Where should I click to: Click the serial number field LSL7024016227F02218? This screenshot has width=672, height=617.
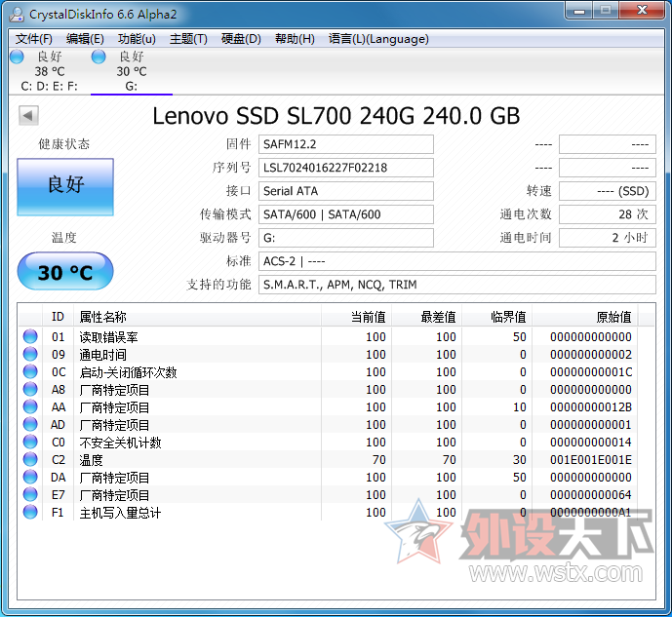[346, 168]
